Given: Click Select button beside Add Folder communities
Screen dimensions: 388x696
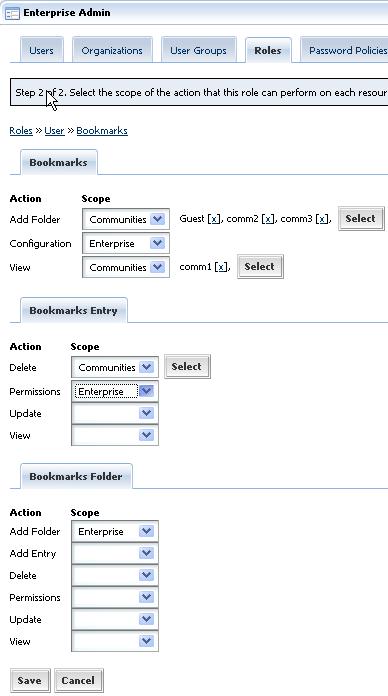Looking at the screenshot, I should tap(361, 218).
